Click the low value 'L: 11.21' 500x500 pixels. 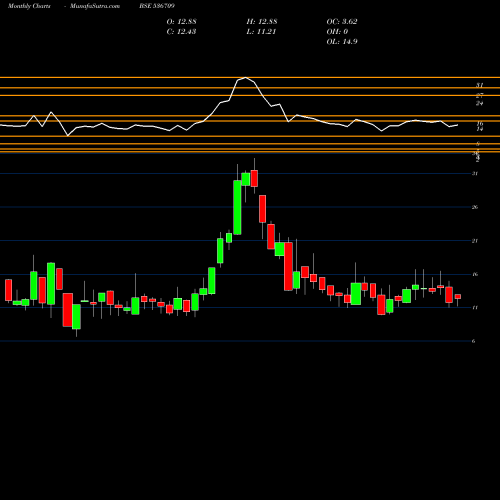(261, 32)
